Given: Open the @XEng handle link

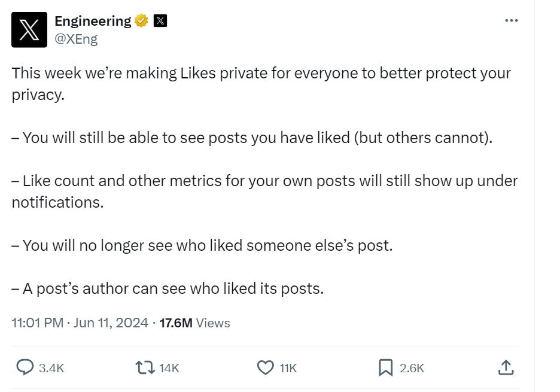Looking at the screenshot, I should pos(76,39).
